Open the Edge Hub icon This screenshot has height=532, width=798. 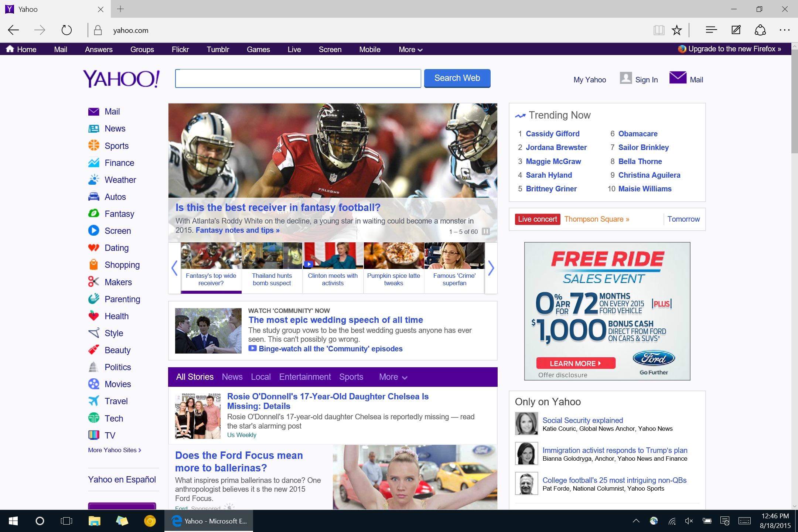click(x=711, y=30)
